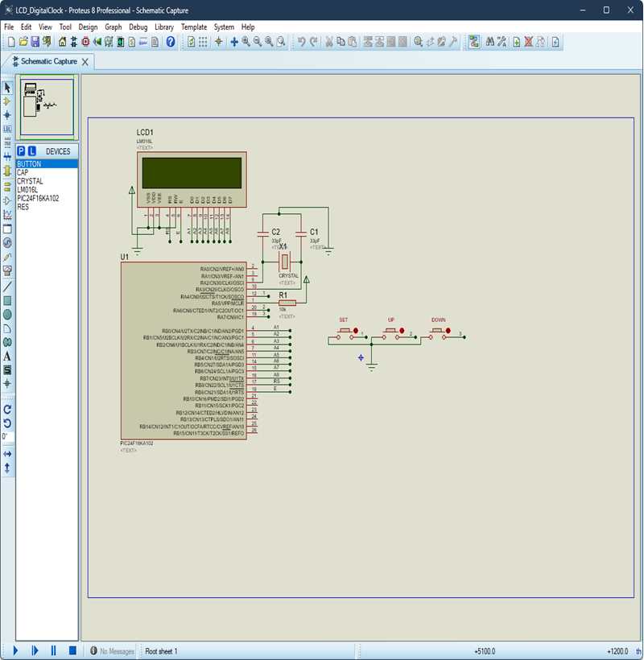The image size is (644, 660).
Task: Undo the last action via toolbar
Action: [301, 41]
